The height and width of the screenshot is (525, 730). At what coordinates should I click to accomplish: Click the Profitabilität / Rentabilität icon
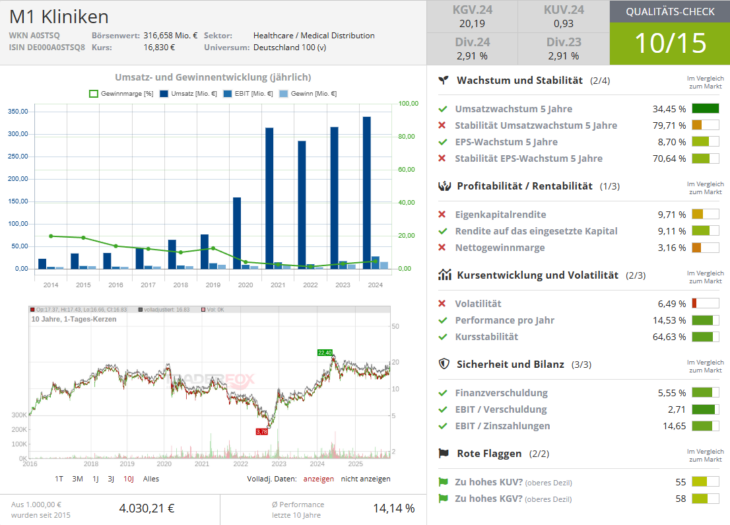(x=442, y=186)
